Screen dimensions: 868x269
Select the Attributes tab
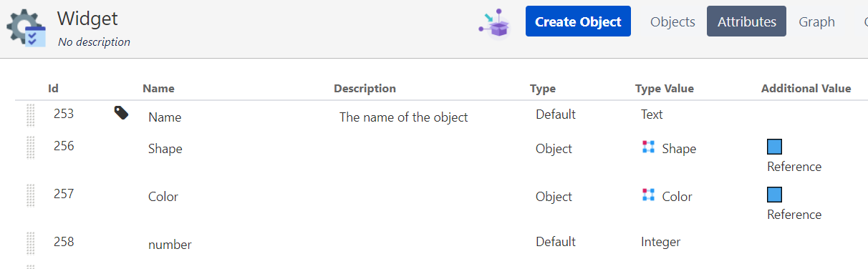(747, 21)
